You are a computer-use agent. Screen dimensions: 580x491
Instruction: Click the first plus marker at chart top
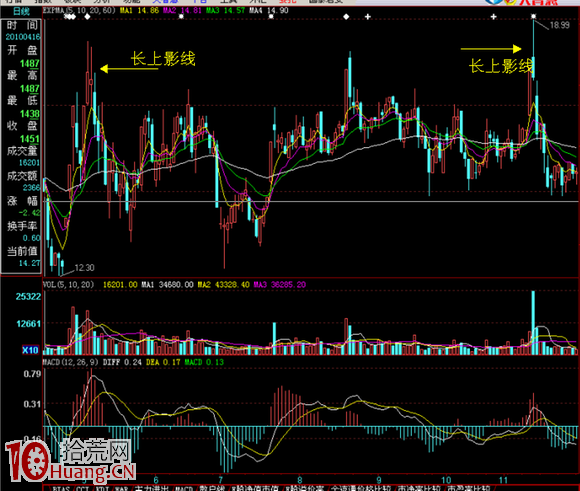pyautogui.click(x=368, y=17)
